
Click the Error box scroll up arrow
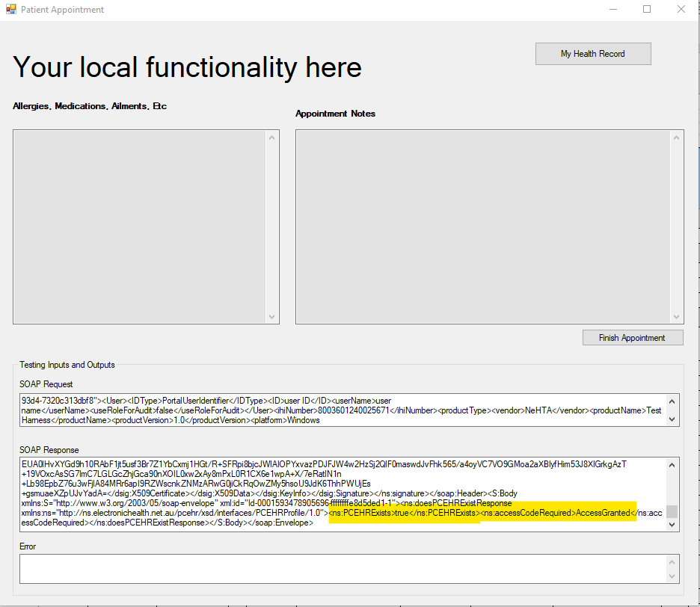click(672, 561)
